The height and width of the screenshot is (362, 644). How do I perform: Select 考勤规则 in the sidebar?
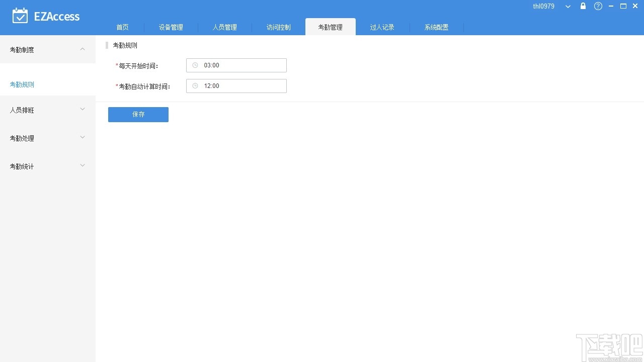pos(22,84)
